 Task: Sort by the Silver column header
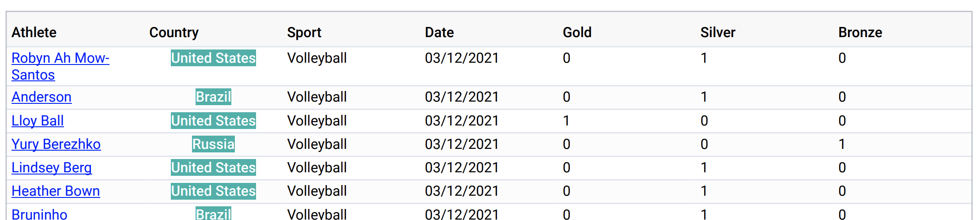(x=718, y=32)
